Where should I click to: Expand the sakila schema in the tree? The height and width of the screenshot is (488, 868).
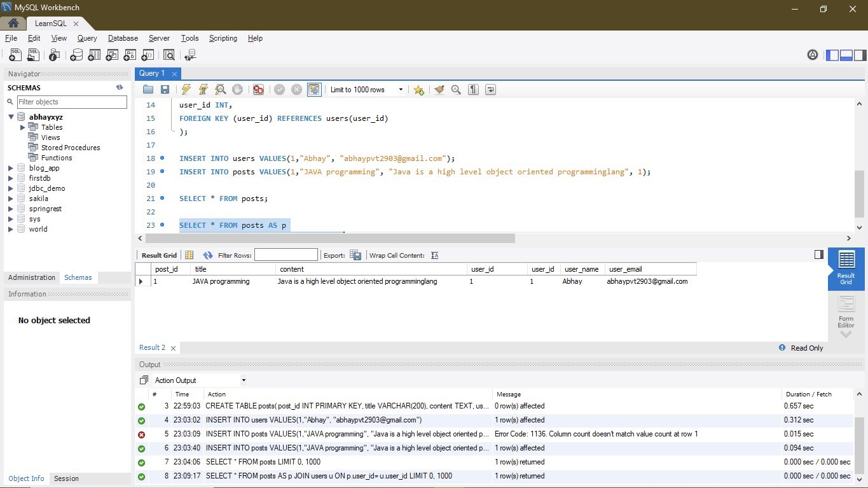(x=11, y=199)
